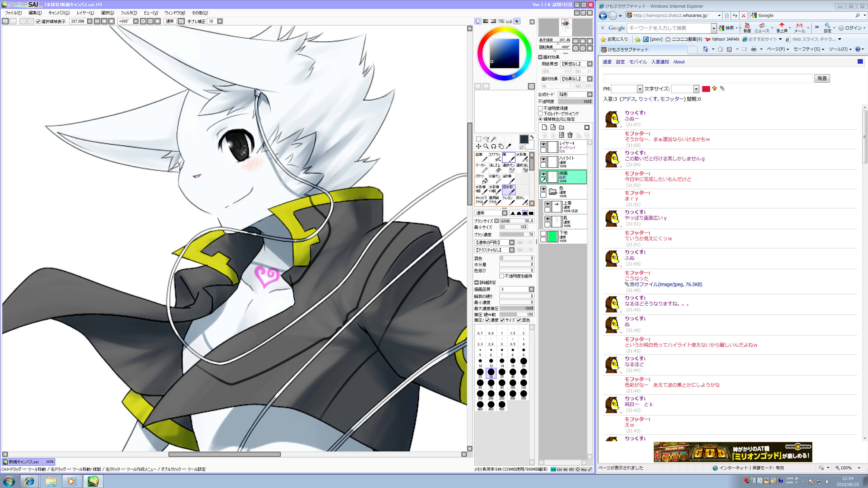868x488 pixels.
Task: Open the 合成モード blend mode dropdown
Action: tap(590, 95)
